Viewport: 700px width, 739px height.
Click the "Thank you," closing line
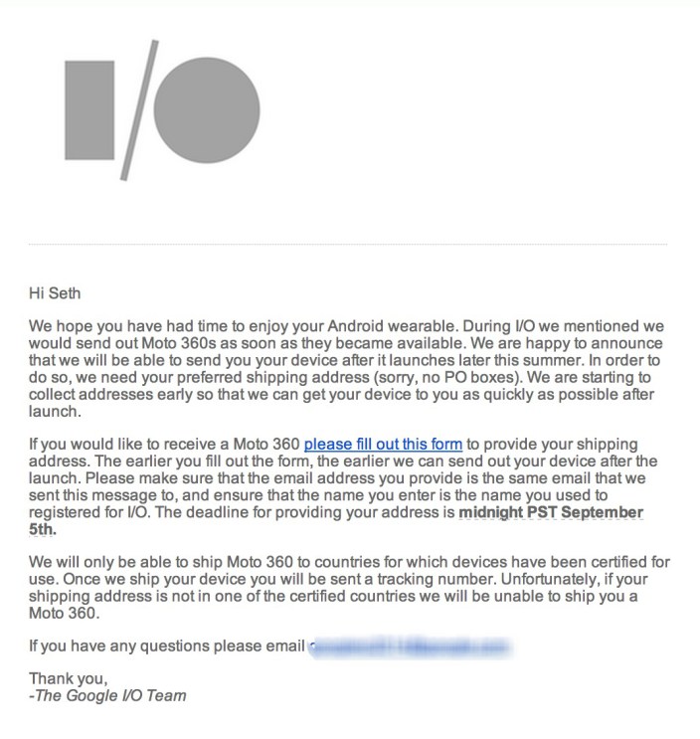[66, 678]
